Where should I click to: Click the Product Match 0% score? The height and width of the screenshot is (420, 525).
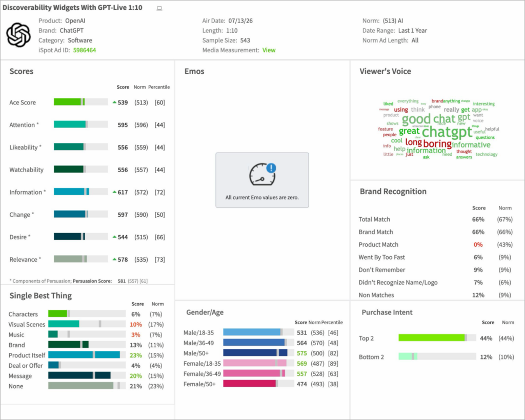[x=478, y=244]
